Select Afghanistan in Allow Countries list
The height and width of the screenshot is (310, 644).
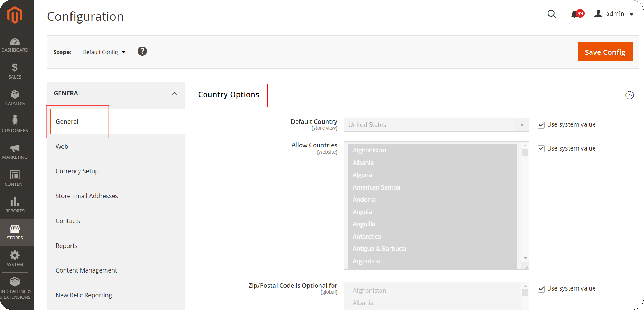(433, 150)
